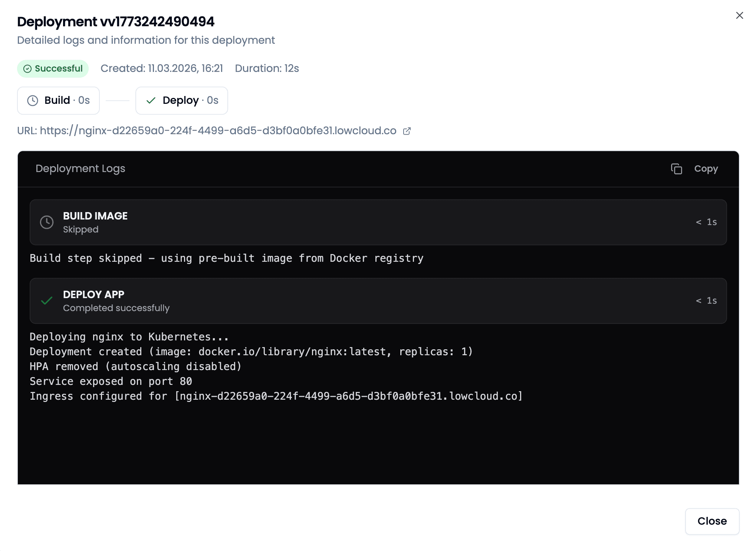Click the green checkmark beside DEPLOY APP
Screen dimensions: 756x551
(x=47, y=301)
